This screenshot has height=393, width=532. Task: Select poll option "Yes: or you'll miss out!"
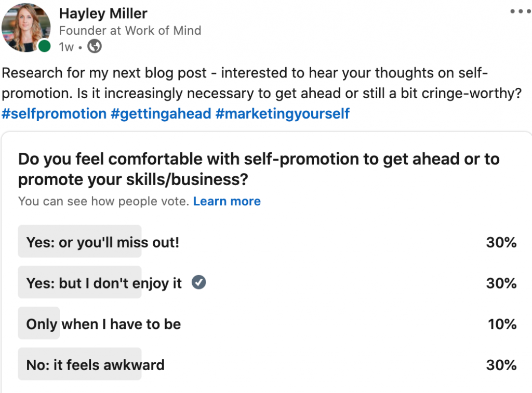coord(102,242)
